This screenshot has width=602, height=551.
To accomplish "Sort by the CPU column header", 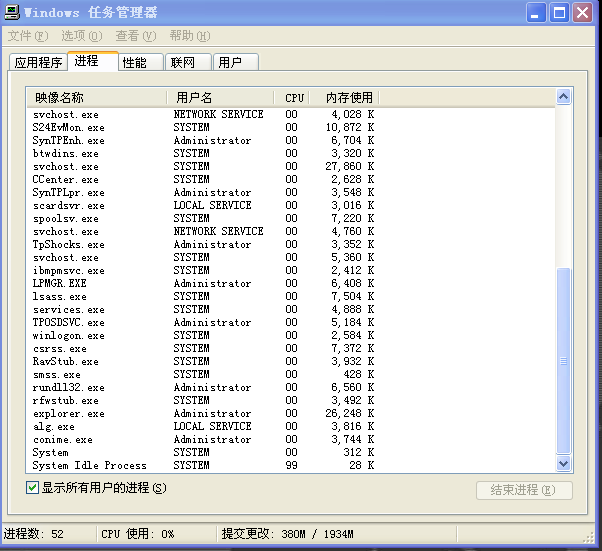I will pyautogui.click(x=292, y=98).
